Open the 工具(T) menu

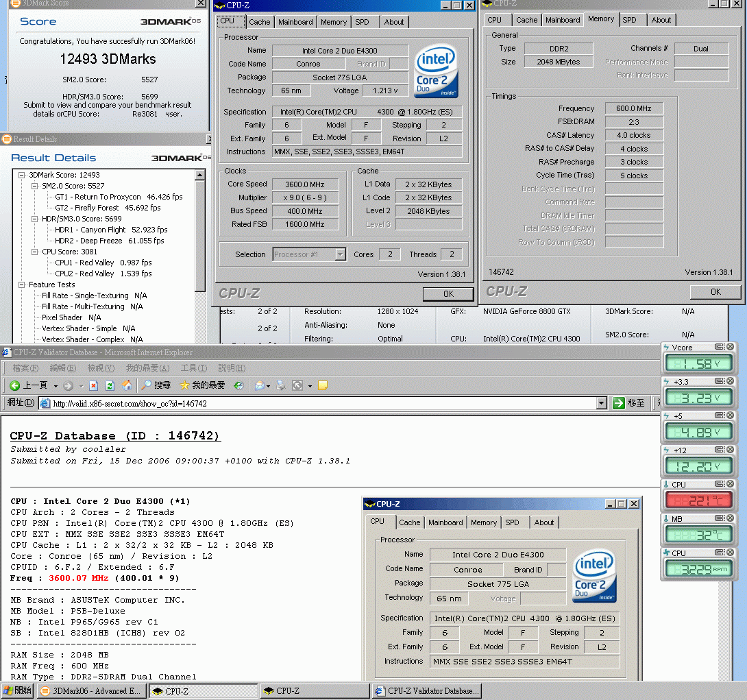click(194, 368)
